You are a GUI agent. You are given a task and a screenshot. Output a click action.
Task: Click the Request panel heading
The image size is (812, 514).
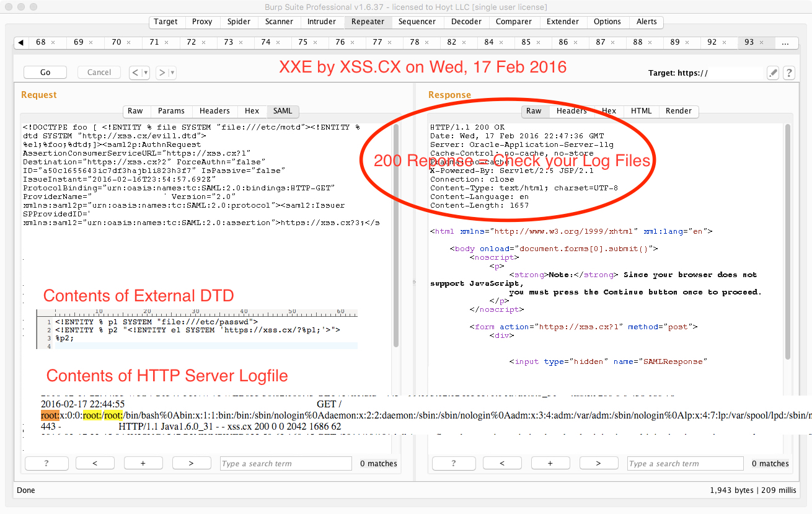(x=39, y=95)
